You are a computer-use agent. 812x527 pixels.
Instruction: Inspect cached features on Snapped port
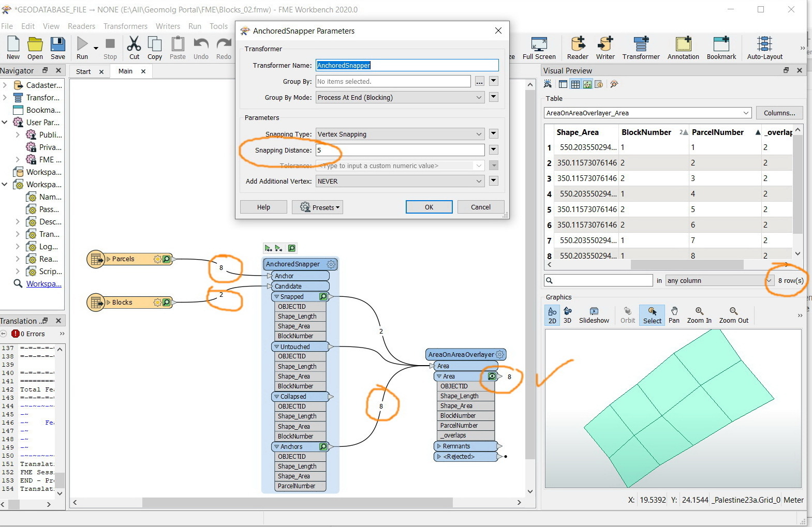click(323, 297)
